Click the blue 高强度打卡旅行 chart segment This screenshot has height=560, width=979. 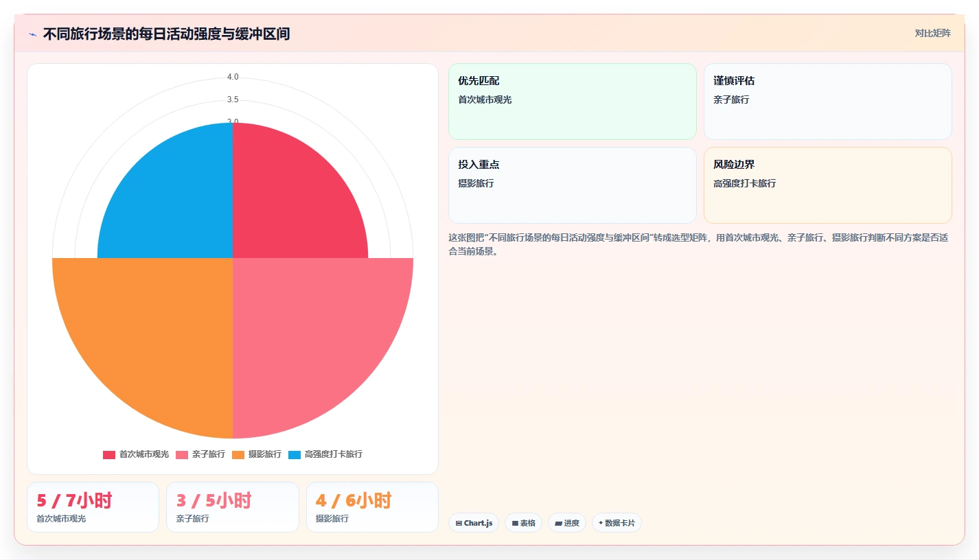pyautogui.click(x=177, y=202)
